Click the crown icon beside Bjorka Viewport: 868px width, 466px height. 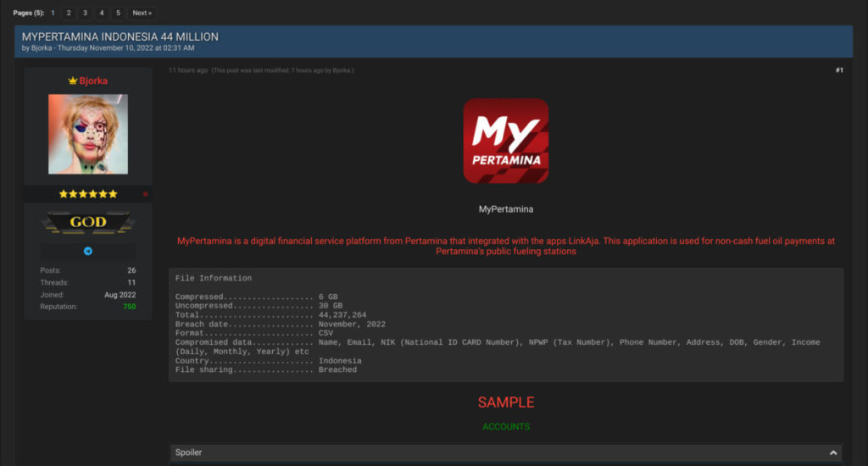click(73, 80)
